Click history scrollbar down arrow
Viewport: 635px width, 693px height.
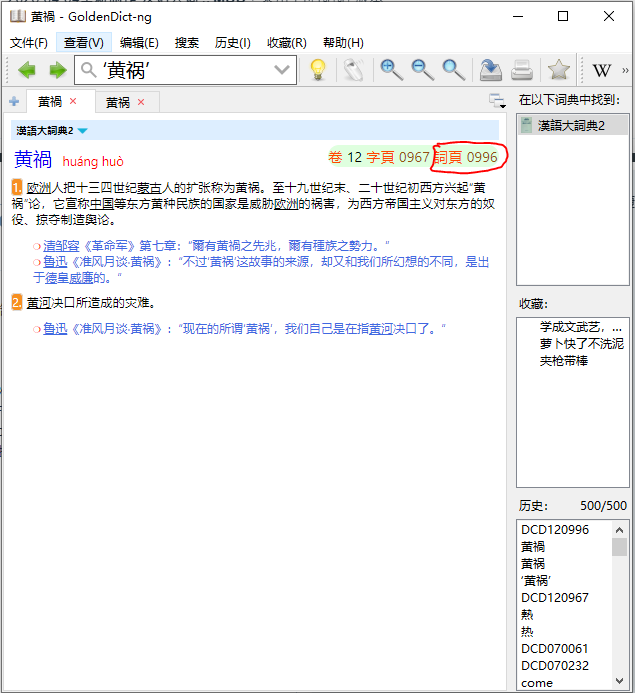pos(620,681)
